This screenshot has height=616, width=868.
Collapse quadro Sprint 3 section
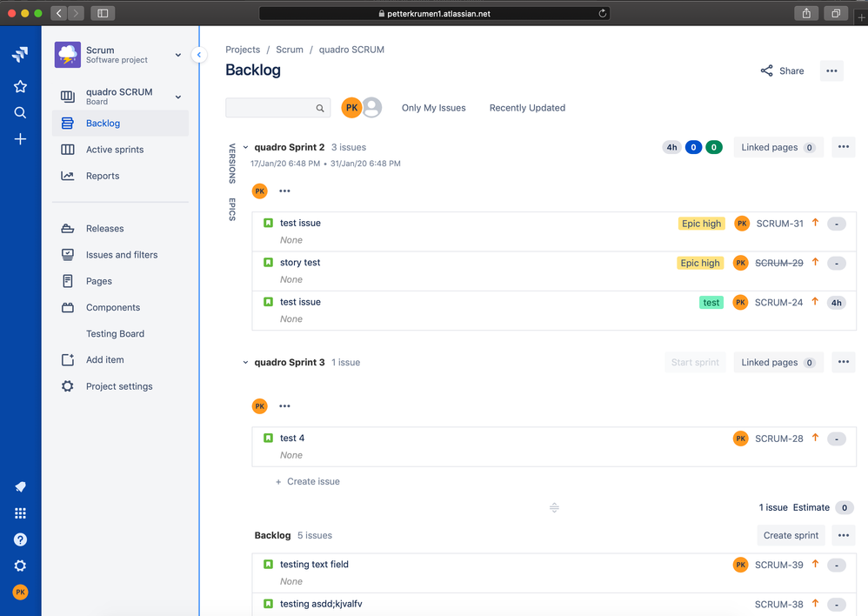coord(245,362)
